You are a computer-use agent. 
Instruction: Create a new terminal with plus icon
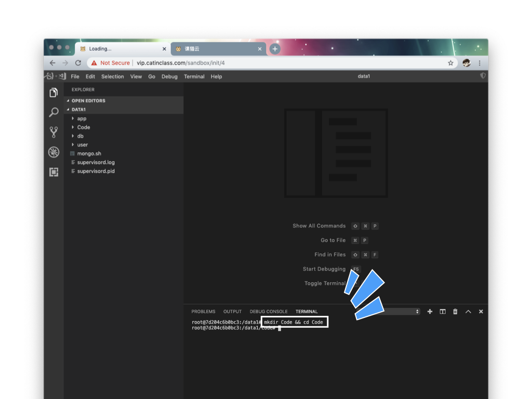point(430,312)
